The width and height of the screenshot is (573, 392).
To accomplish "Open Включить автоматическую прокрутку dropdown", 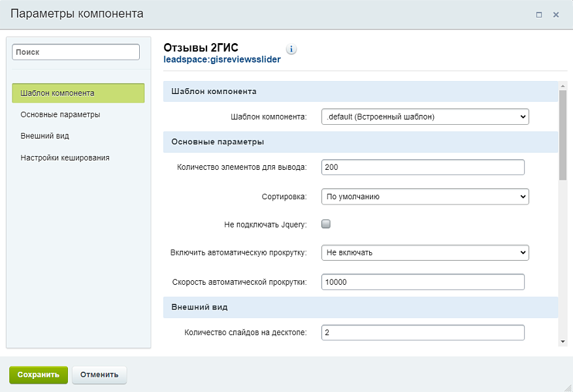I will [425, 252].
